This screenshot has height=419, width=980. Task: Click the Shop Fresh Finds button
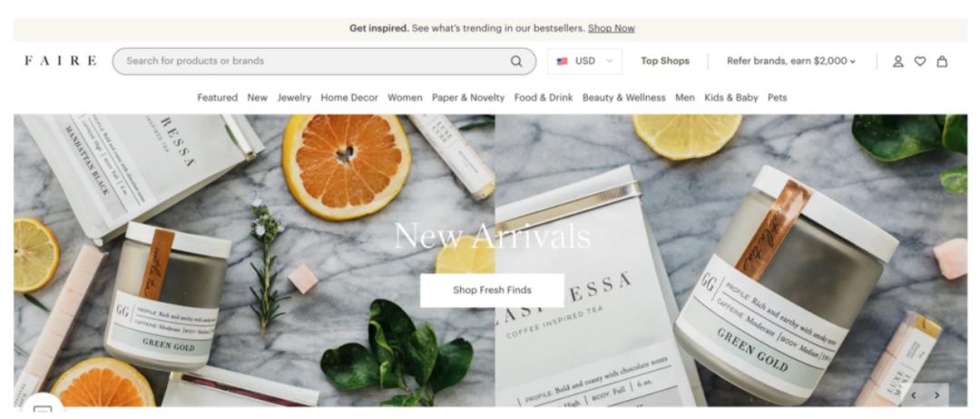(x=492, y=289)
